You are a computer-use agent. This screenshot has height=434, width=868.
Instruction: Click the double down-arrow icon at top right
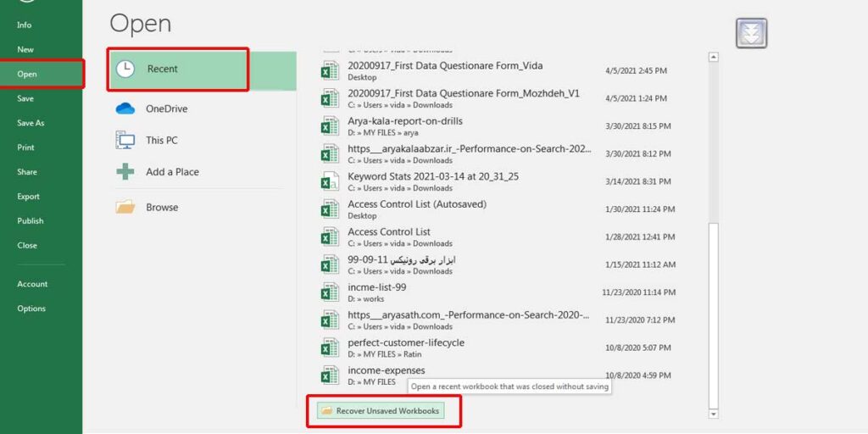(751, 33)
